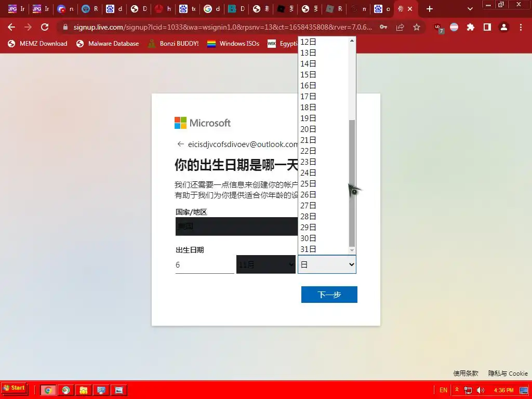Open the 国家/地区 country dropdown

click(237, 227)
